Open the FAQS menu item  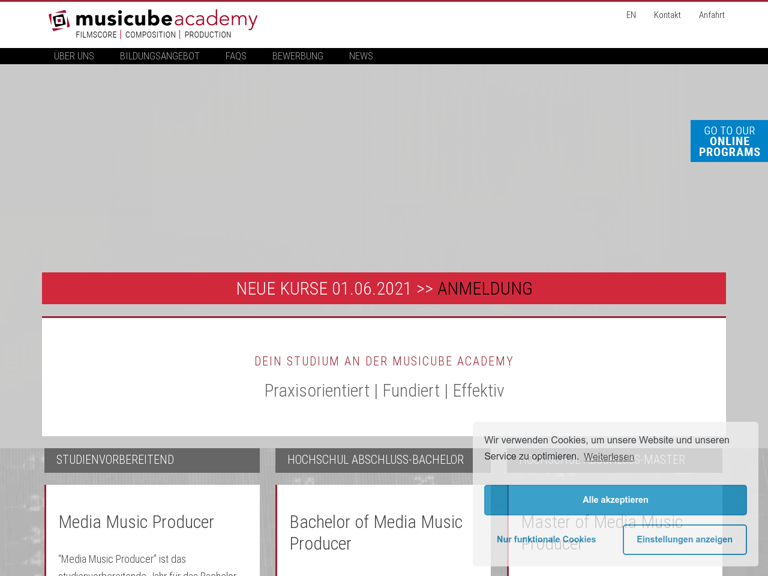coord(236,56)
